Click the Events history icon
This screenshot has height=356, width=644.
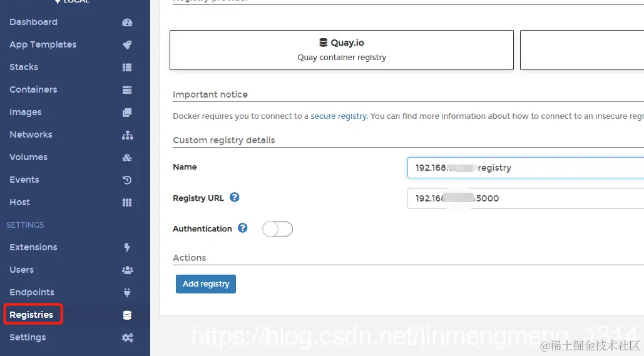[127, 180]
